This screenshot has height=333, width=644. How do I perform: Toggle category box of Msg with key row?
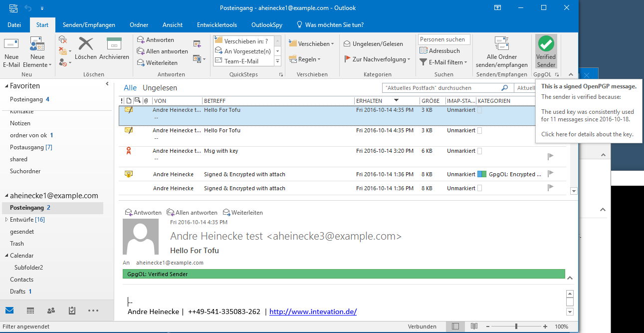480,151
